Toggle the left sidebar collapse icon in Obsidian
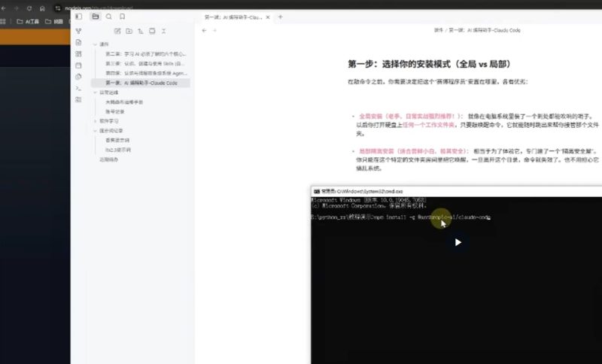Viewport: 602px width, 364px height. click(79, 17)
